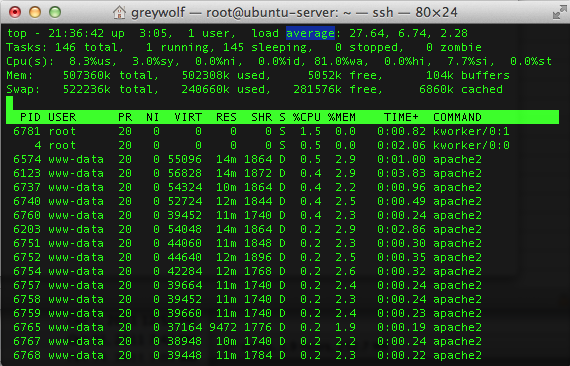570x366 pixels.
Task: Click the 104k buffers value
Action: click(x=468, y=75)
